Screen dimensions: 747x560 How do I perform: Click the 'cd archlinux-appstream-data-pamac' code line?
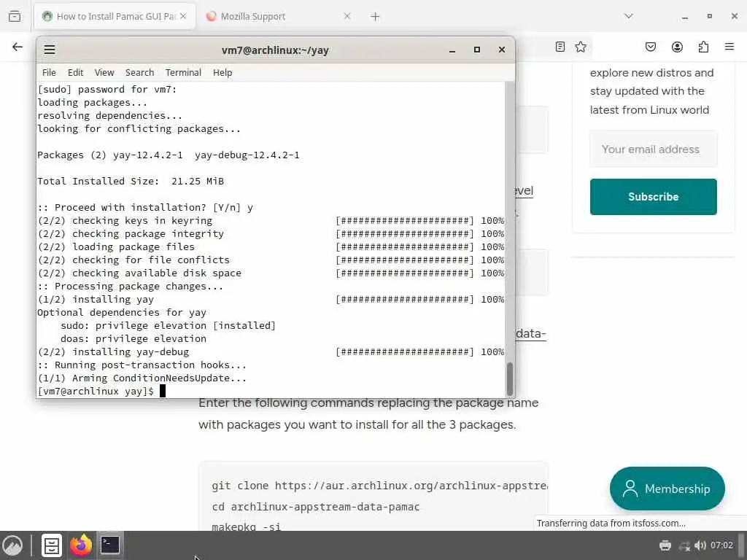click(x=316, y=507)
